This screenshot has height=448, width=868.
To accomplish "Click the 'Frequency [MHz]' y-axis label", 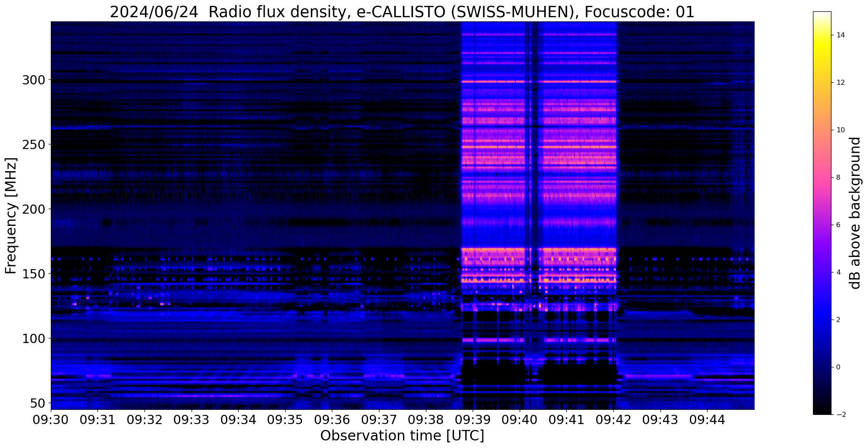I will tap(11, 216).
